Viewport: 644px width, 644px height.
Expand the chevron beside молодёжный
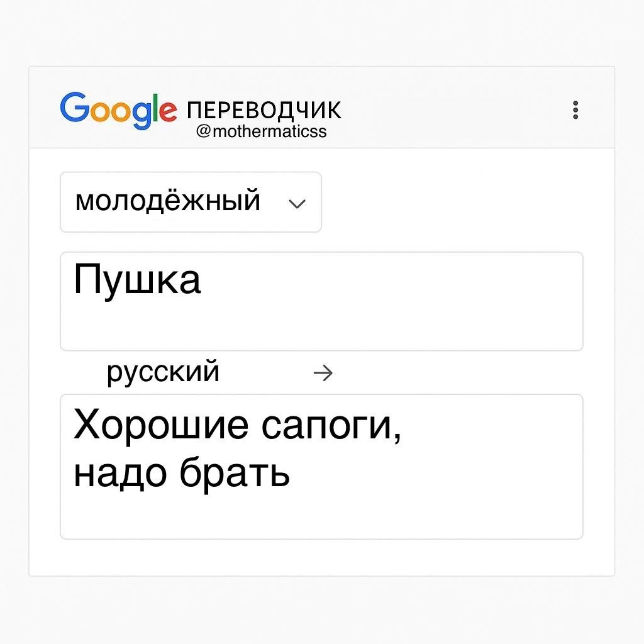click(x=297, y=203)
